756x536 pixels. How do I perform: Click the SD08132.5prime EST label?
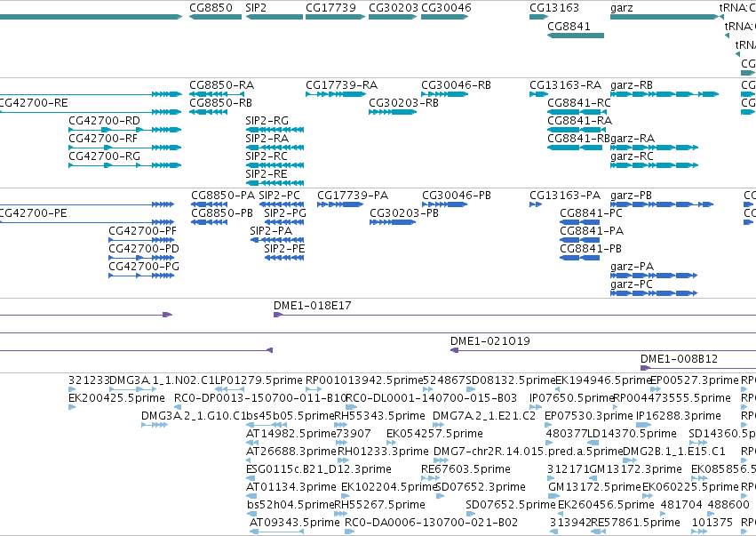[x=511, y=380]
